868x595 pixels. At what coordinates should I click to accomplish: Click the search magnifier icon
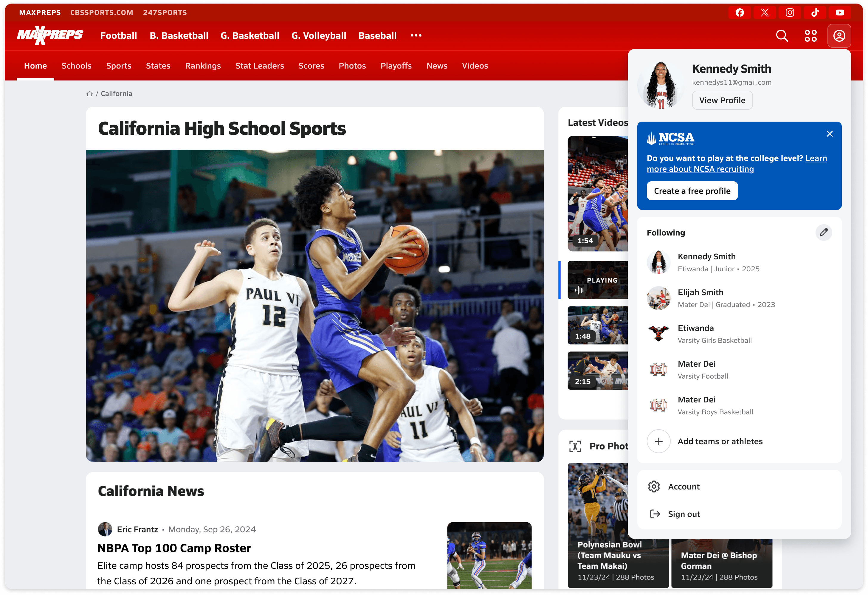(782, 36)
